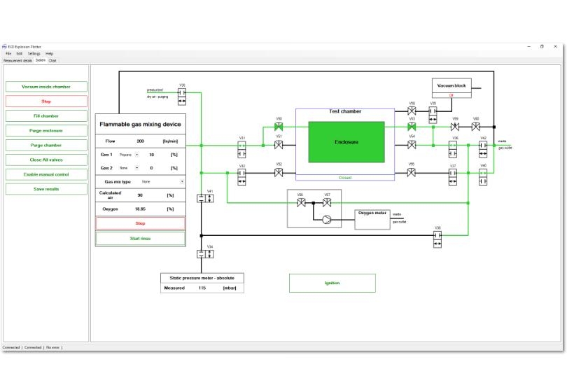Open the File menu
The image size is (567, 392).
8,53
